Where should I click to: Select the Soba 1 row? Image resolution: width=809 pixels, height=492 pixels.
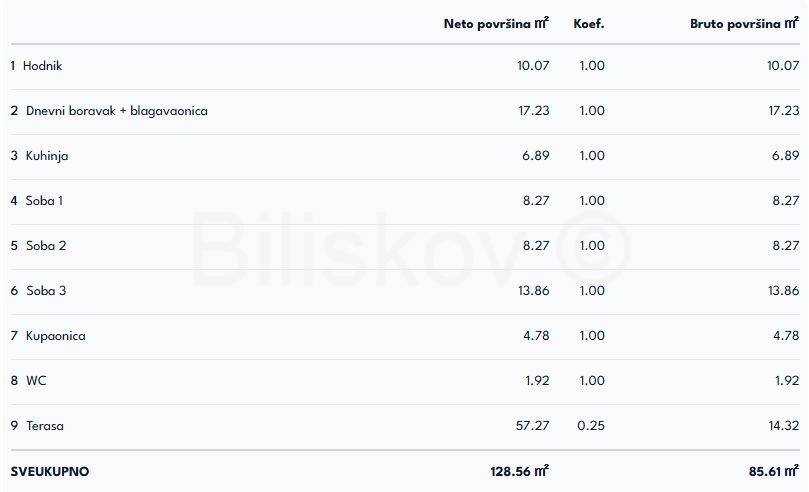pyautogui.click(x=44, y=201)
